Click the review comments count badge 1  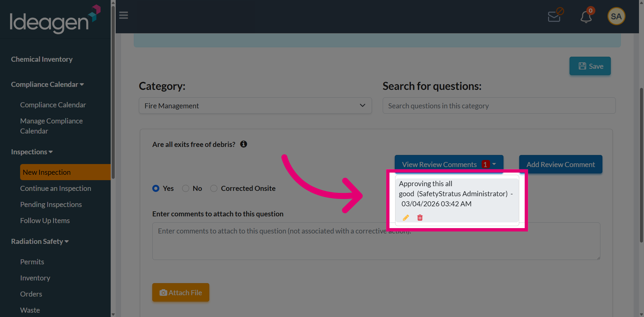[485, 164]
